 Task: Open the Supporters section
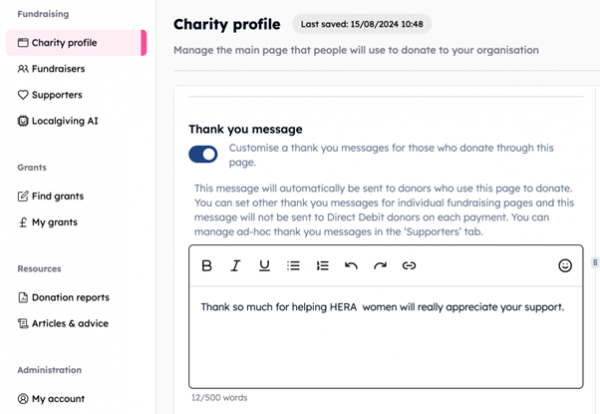click(56, 95)
